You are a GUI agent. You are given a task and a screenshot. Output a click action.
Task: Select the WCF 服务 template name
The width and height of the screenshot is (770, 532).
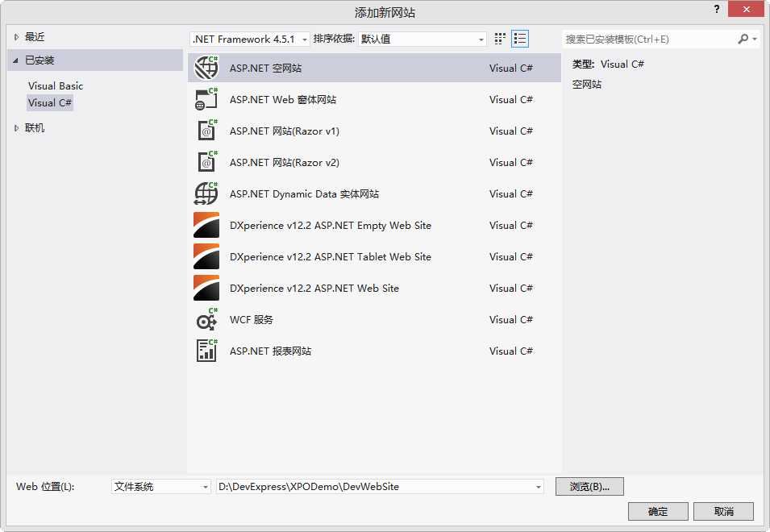coord(252,319)
